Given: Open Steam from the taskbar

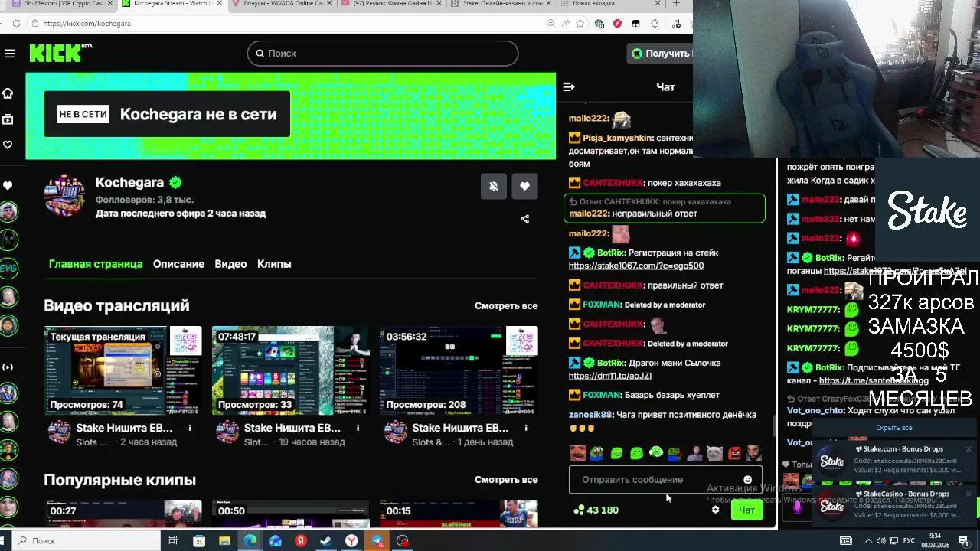Looking at the screenshot, I should 326,541.
